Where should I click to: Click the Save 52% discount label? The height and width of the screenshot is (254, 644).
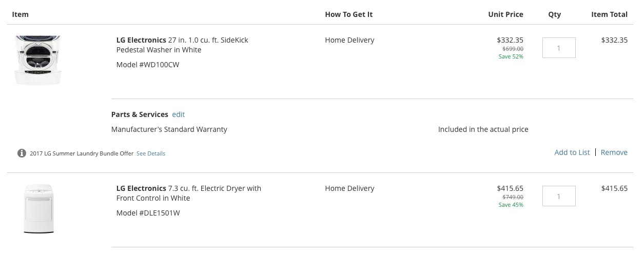pyautogui.click(x=511, y=56)
